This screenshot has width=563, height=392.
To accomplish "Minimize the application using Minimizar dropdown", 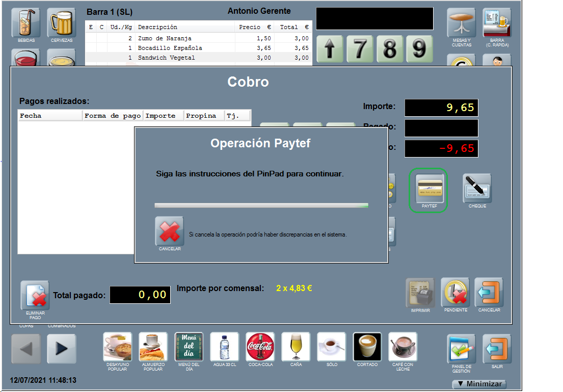I will click(479, 384).
